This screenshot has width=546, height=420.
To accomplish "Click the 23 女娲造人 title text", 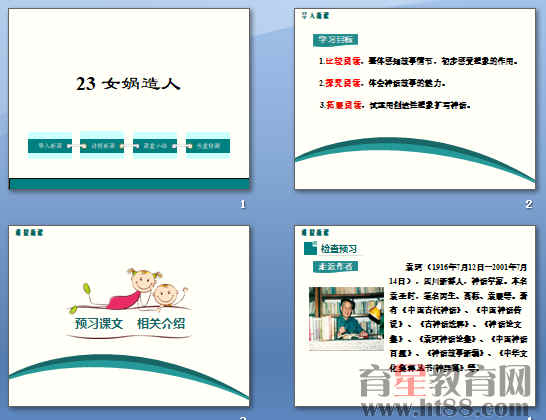I will coord(128,84).
